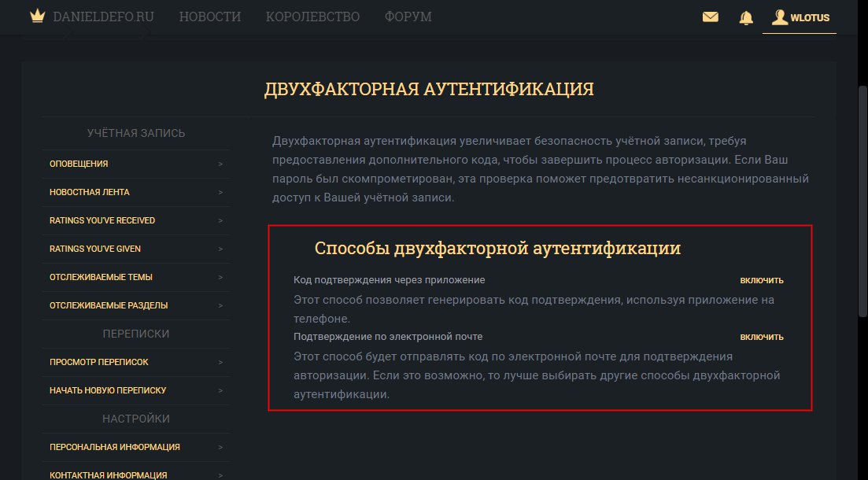868x480 pixels.
Task: Click the ПЕРЕПИСКИ sidebar heading
Action: (136, 334)
